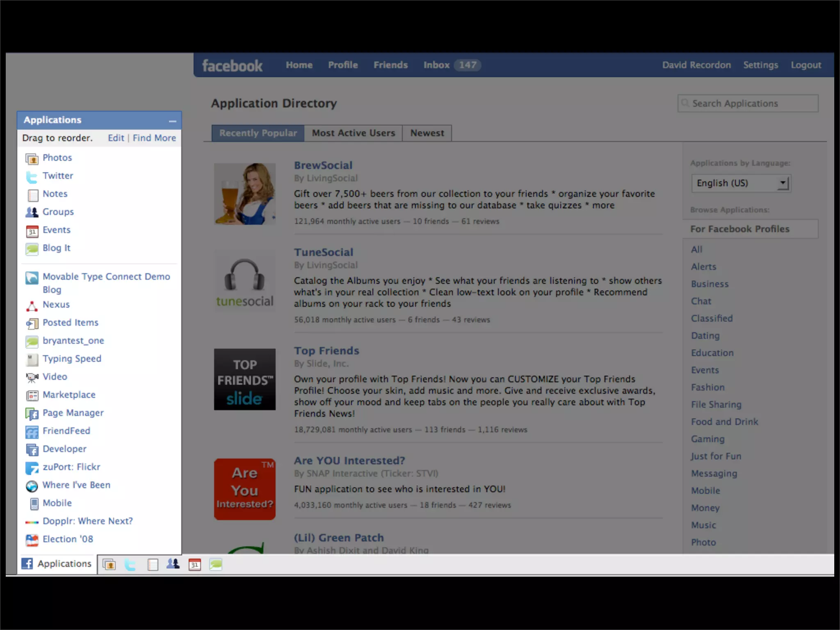
Task: Click the Where I've Been globe icon
Action: point(32,486)
